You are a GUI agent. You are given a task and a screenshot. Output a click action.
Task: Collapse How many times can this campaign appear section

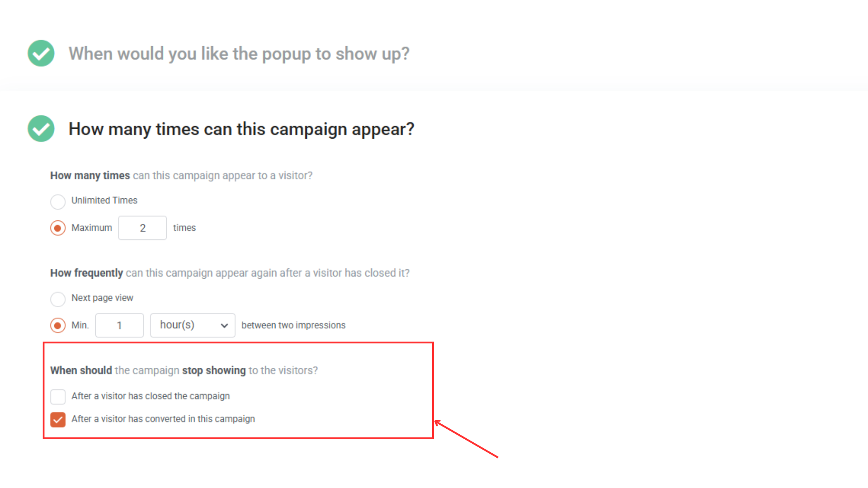(241, 129)
